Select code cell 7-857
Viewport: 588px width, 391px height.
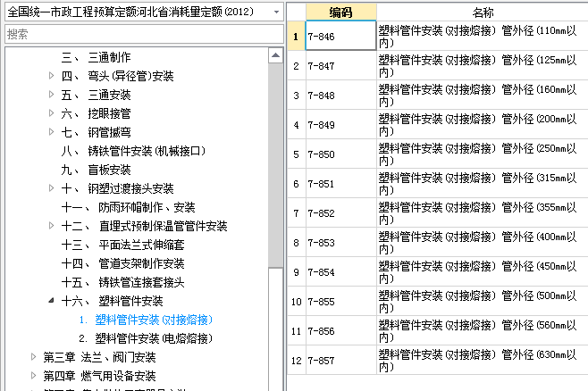(x=340, y=361)
